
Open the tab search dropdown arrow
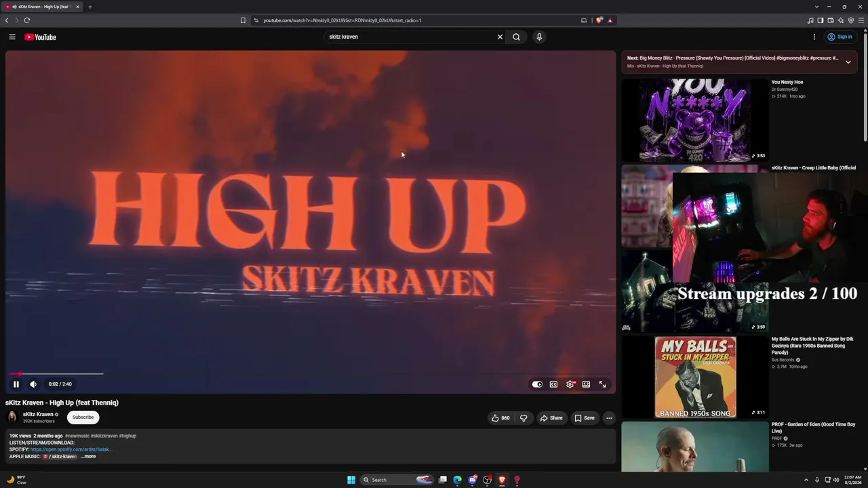(816, 7)
